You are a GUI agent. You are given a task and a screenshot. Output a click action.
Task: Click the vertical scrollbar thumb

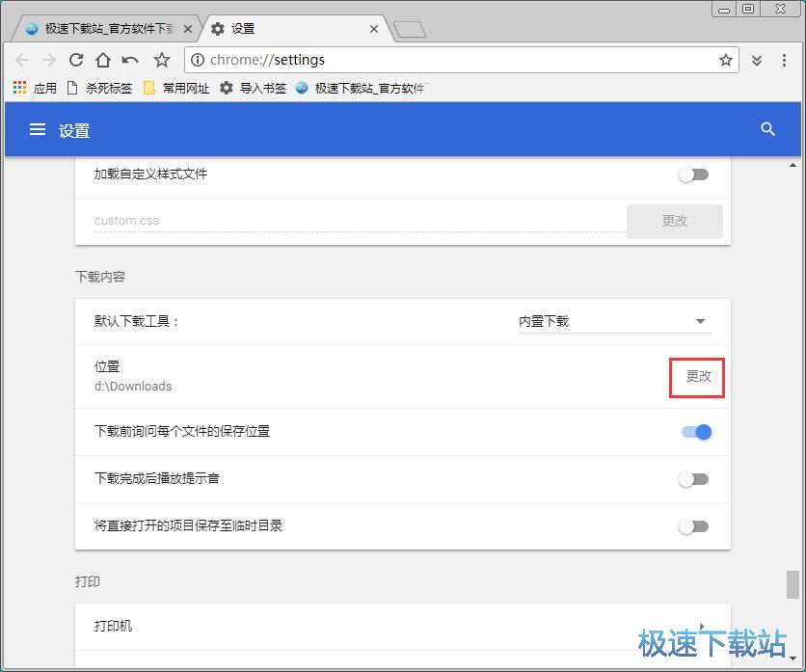coord(793,584)
